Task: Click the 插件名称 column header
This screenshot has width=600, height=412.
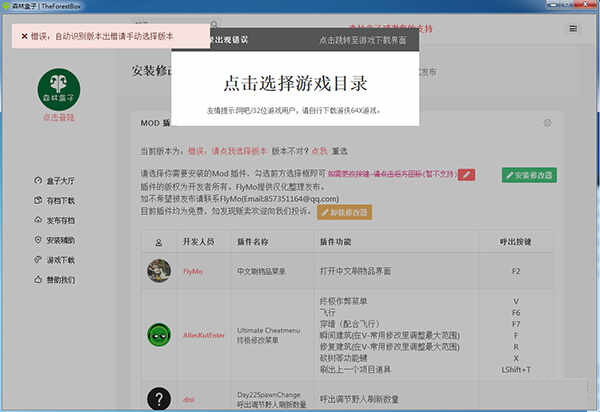Action: [x=253, y=242]
